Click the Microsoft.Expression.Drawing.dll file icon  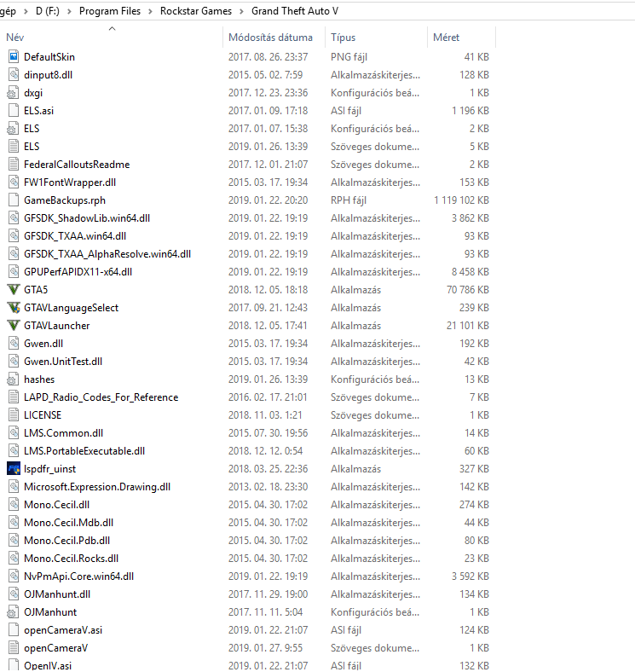tap(14, 487)
